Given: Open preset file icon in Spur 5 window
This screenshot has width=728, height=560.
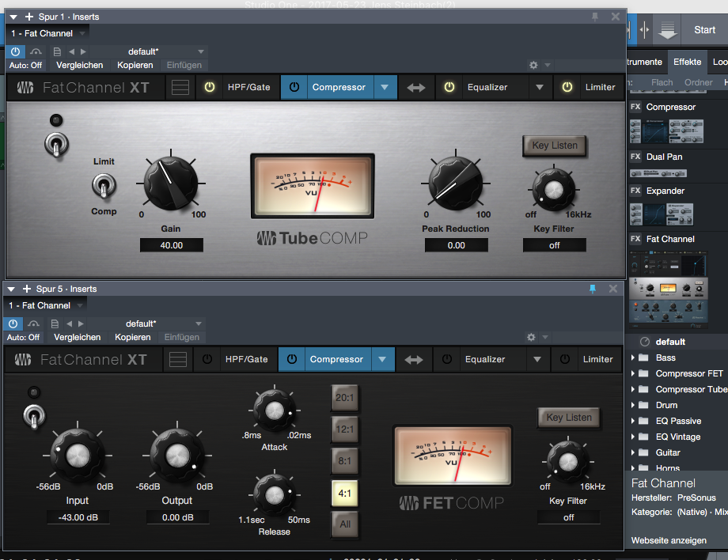Looking at the screenshot, I should [55, 324].
